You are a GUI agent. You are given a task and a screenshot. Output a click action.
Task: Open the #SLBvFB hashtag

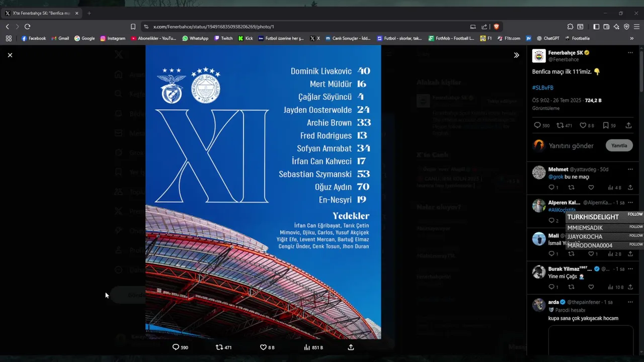pyautogui.click(x=543, y=87)
